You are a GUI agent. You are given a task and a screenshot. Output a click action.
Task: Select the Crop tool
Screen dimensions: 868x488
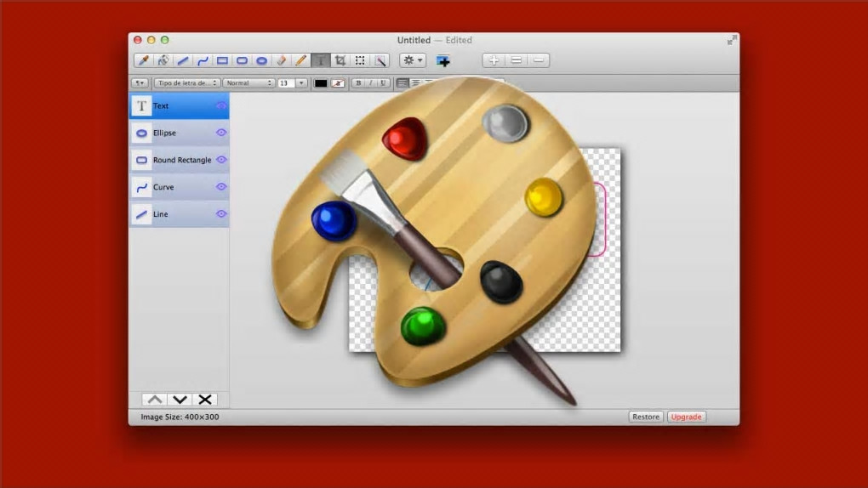coord(340,60)
